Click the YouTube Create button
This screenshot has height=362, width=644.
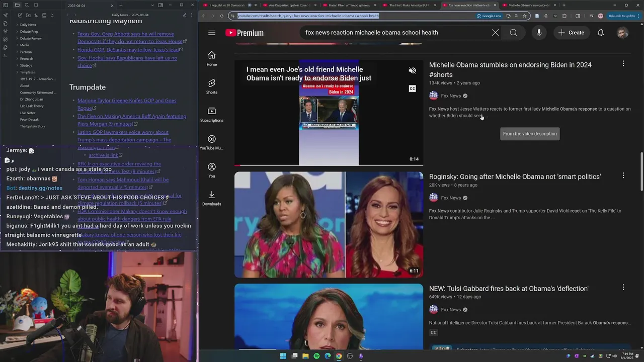(571, 33)
